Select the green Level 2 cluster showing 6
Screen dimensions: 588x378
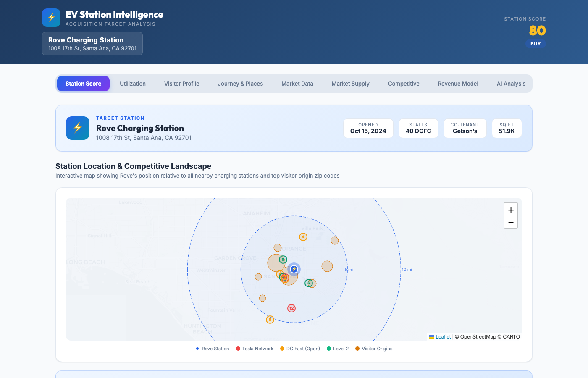tap(309, 283)
